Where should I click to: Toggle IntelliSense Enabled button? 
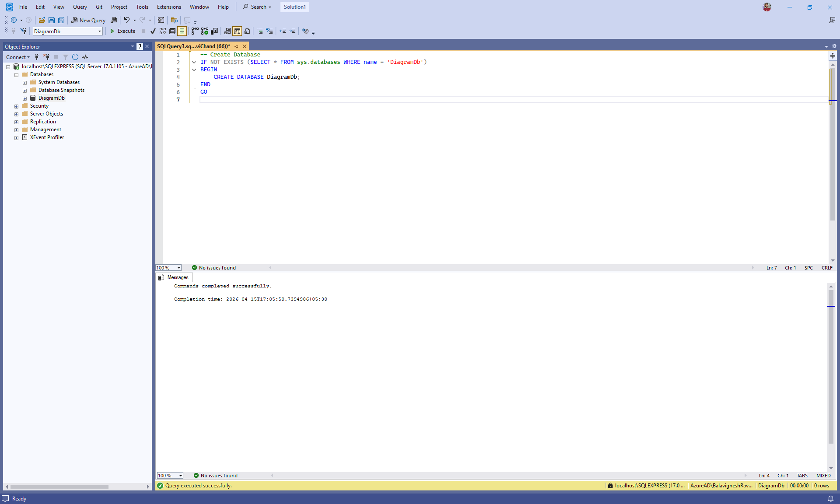coord(182,31)
